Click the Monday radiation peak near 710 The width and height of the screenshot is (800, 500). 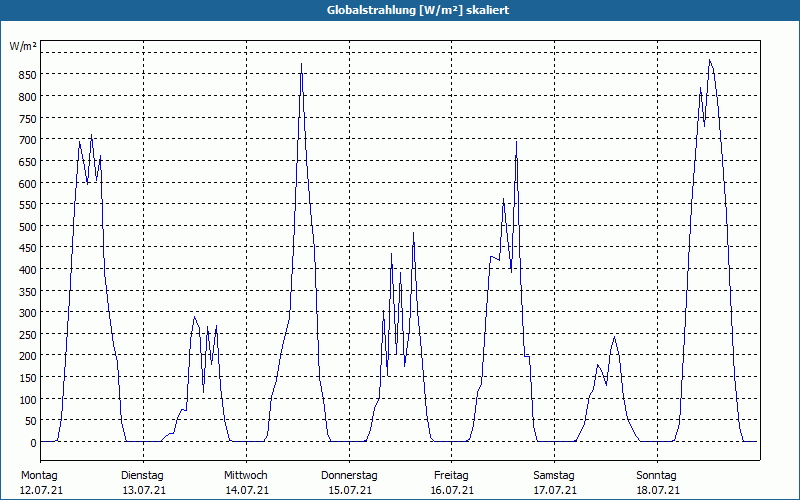[91, 135]
